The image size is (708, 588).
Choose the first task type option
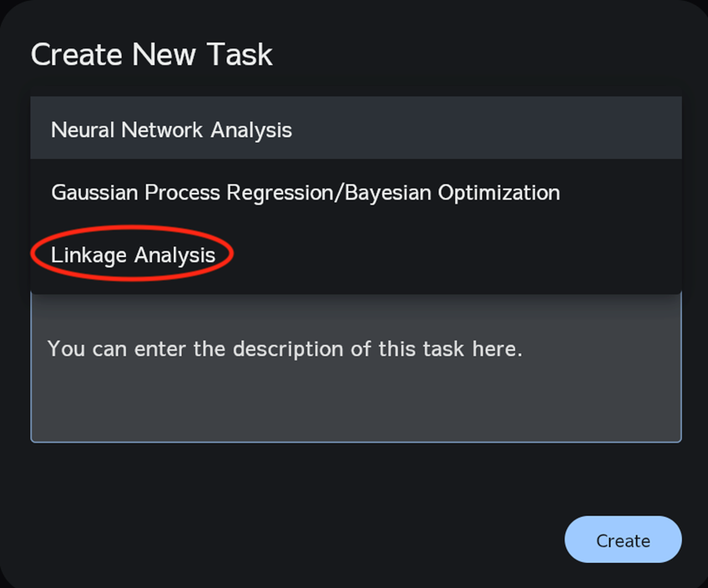tap(171, 130)
